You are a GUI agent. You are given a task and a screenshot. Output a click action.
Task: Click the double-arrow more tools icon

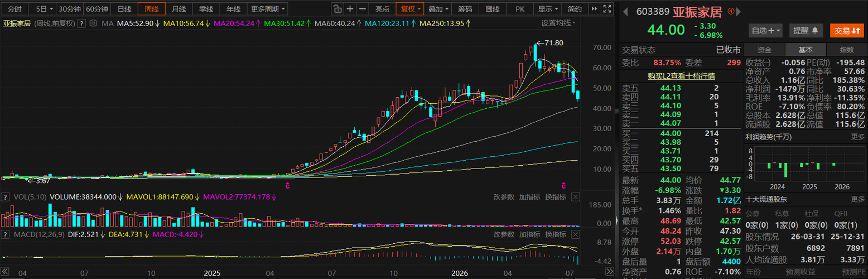pos(594,9)
